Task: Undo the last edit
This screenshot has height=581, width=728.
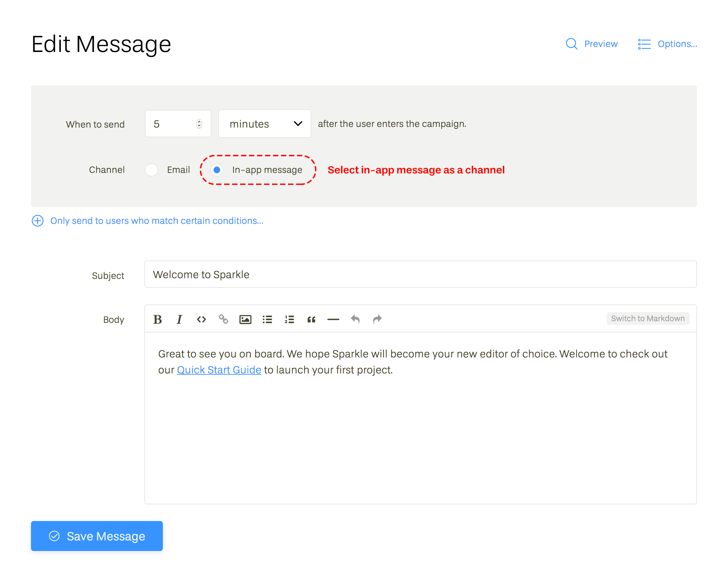Action: [x=355, y=319]
